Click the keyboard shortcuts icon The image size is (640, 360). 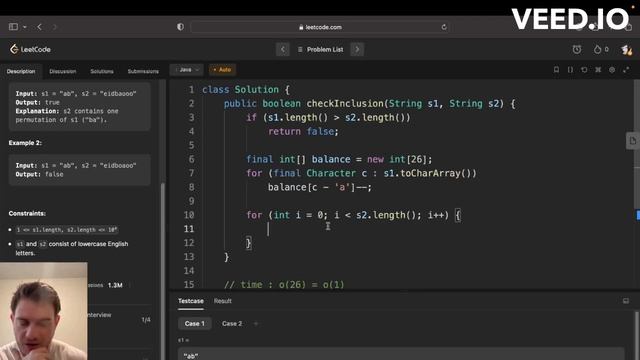[x=598, y=70]
